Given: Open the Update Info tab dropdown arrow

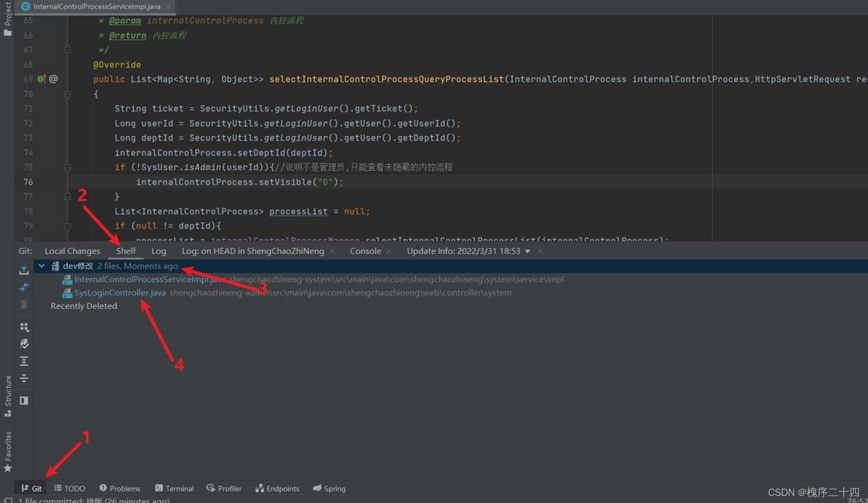Looking at the screenshot, I should 527,251.
